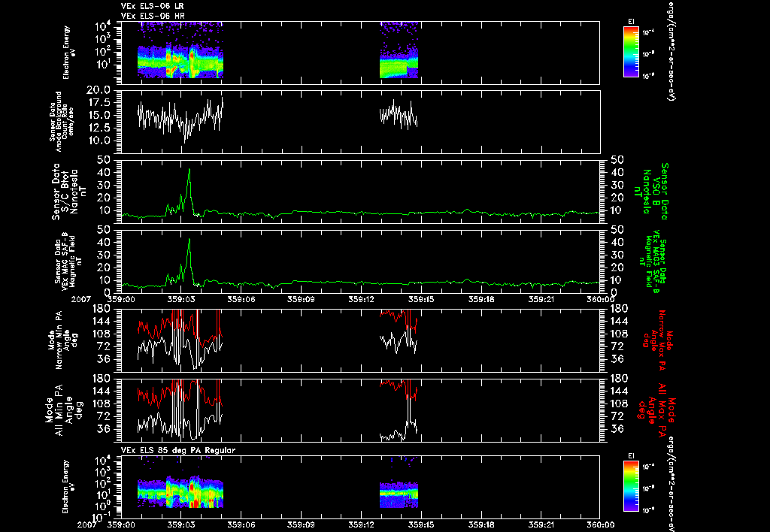Click the second count rate trace segment near 359:13
The height and width of the screenshot is (532, 770).
[x=399, y=115]
